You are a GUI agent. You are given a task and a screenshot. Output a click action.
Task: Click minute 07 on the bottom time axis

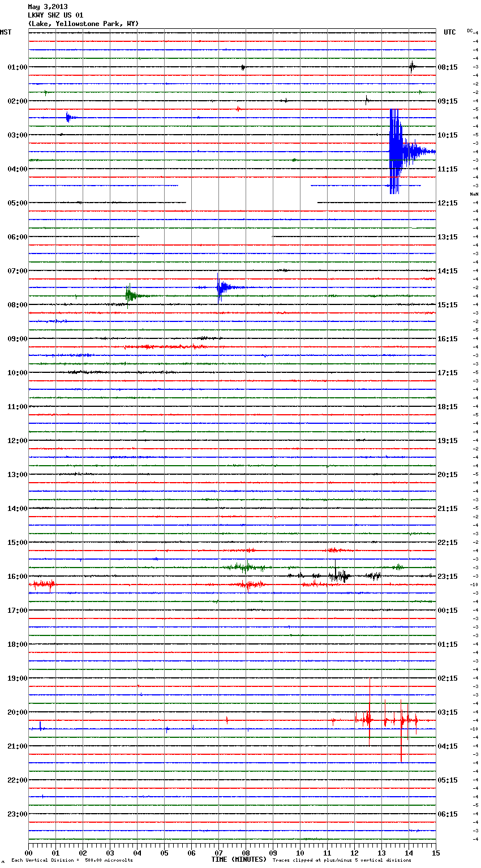tap(219, 852)
